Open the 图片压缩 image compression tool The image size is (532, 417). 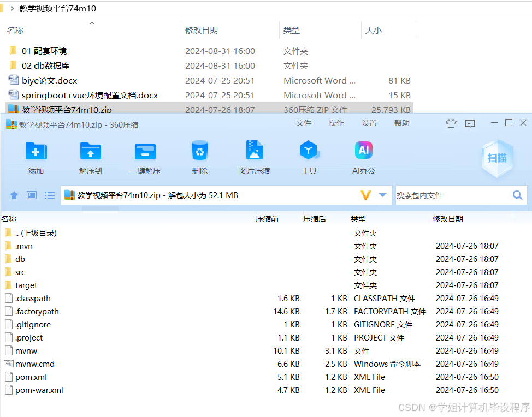[254, 158]
